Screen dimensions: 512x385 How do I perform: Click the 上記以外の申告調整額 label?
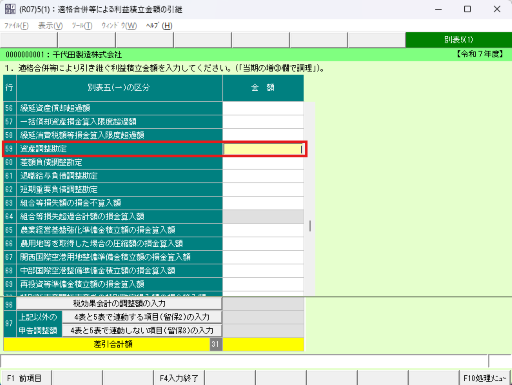[38, 324]
